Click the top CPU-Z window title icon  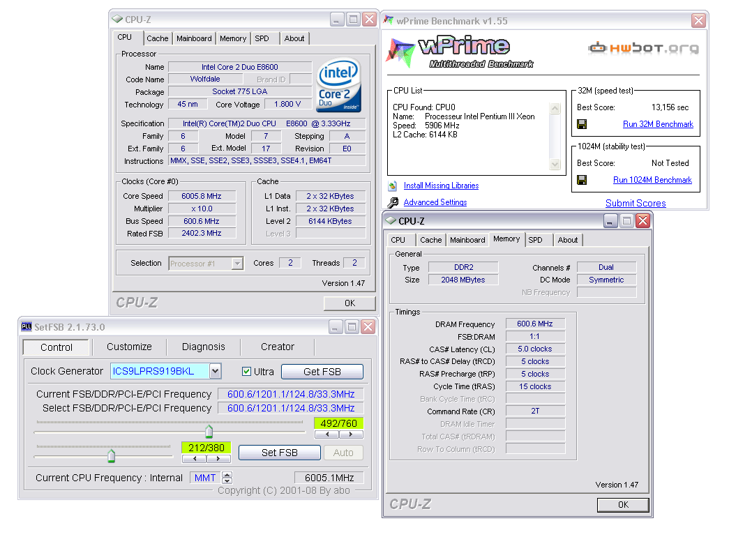pos(118,20)
